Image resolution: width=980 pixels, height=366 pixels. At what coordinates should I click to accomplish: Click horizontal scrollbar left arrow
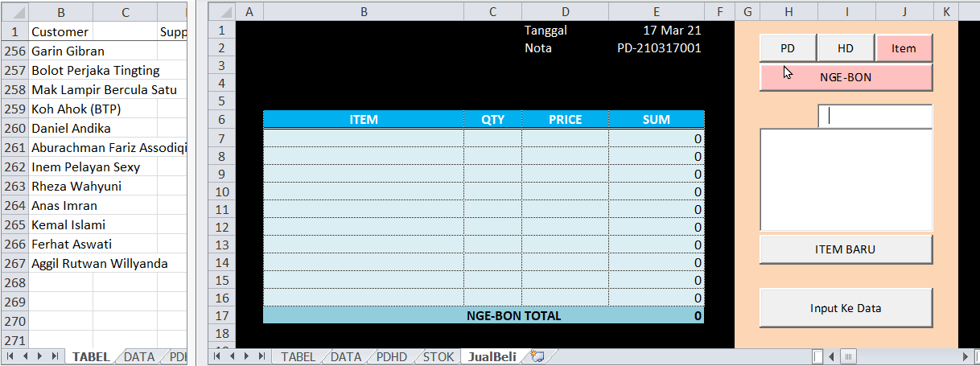pos(831,356)
